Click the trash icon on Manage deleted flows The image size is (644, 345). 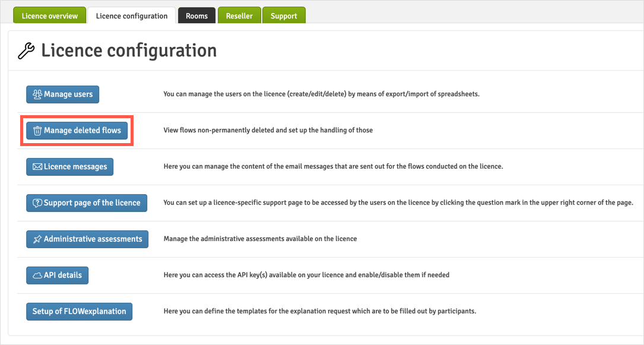(37, 131)
